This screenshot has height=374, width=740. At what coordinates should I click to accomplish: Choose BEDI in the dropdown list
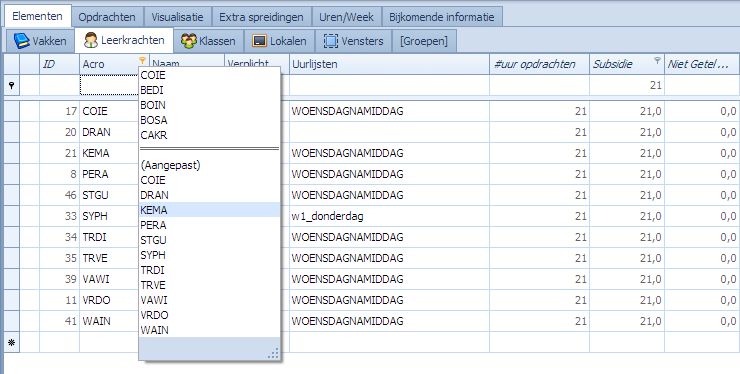coord(209,90)
